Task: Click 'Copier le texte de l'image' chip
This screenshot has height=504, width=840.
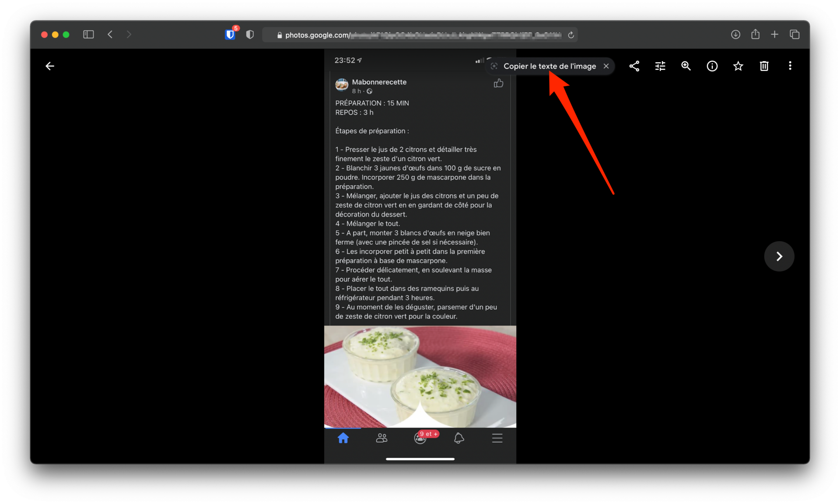Action: (x=549, y=66)
